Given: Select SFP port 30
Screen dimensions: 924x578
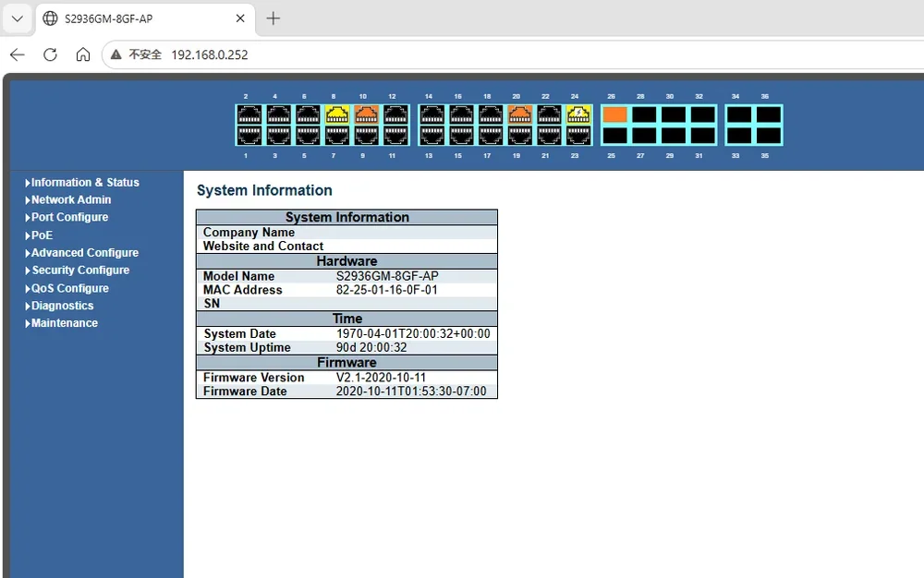Looking at the screenshot, I should point(673,114).
